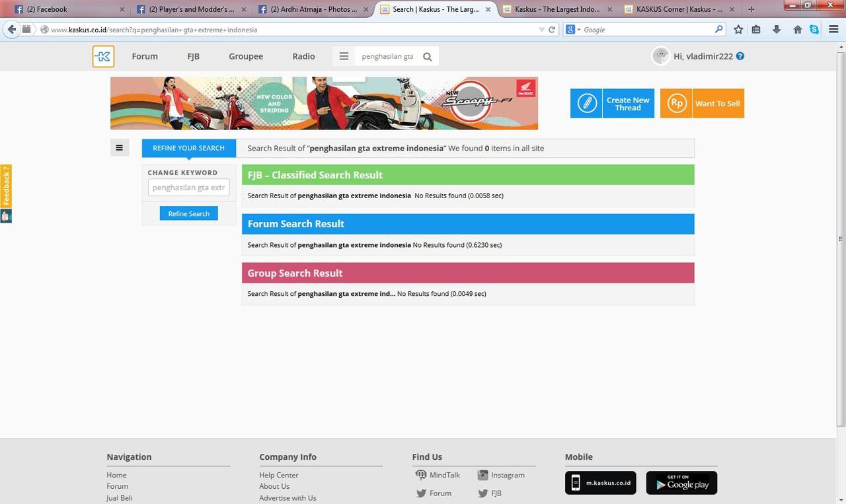Open the user avatar next to vladimir222

pos(661,56)
